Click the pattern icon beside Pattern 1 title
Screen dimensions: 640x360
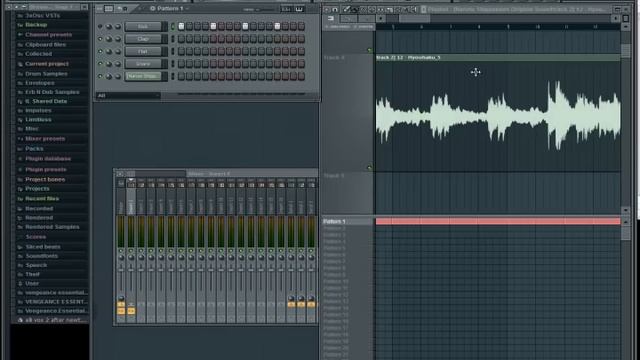(153, 9)
